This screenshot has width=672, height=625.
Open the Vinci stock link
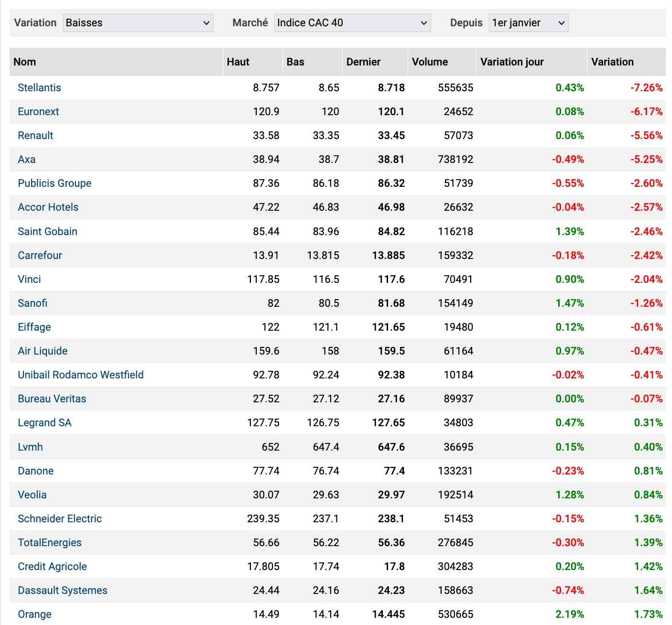pyautogui.click(x=29, y=280)
